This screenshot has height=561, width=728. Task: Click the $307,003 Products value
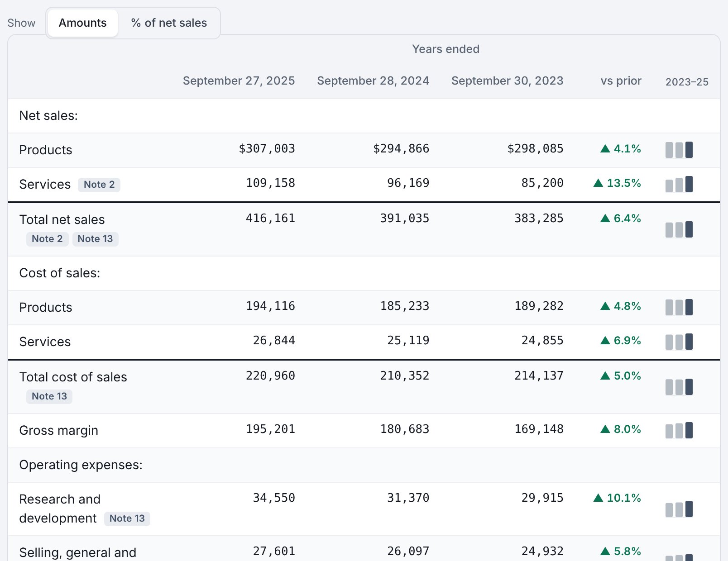point(267,149)
